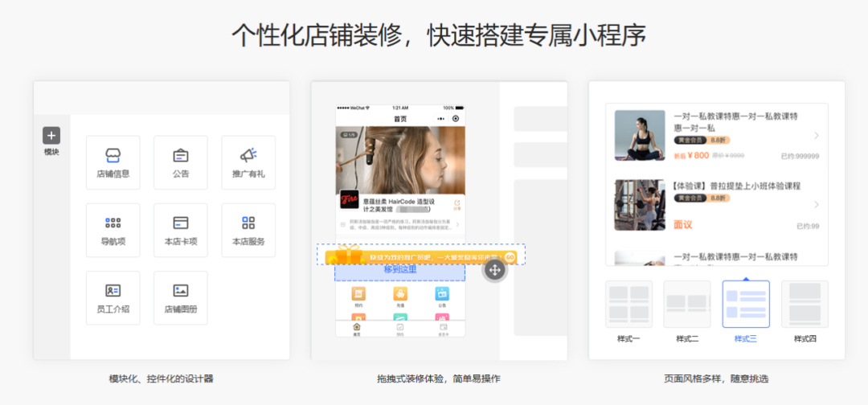Select the 导航项 module

point(113,230)
